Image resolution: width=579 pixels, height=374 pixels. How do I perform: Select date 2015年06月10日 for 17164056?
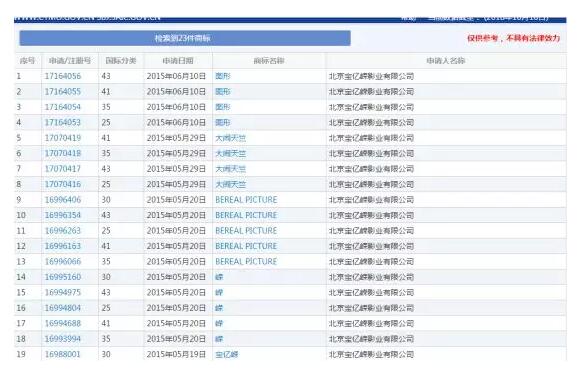click(176, 76)
